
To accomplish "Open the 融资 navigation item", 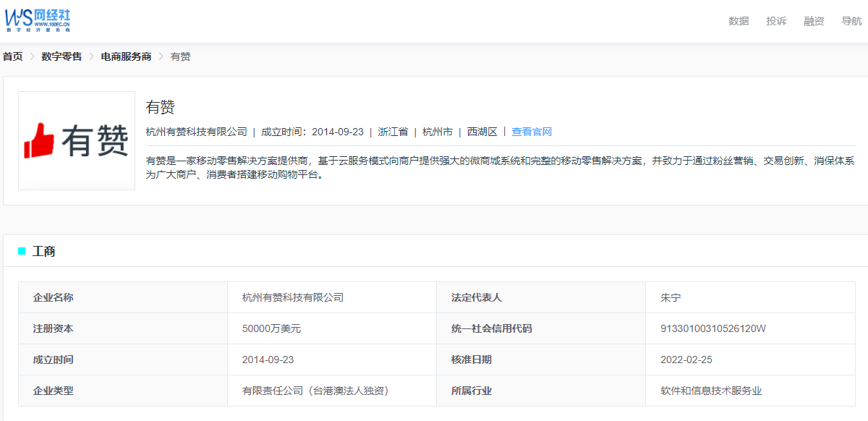I will click(x=814, y=21).
